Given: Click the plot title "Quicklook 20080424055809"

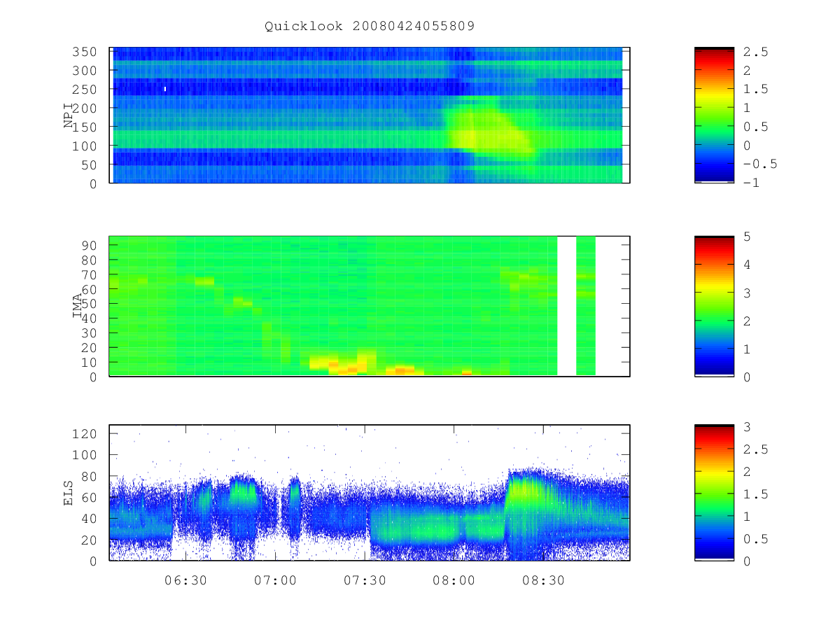Looking at the screenshot, I should pos(370,27).
